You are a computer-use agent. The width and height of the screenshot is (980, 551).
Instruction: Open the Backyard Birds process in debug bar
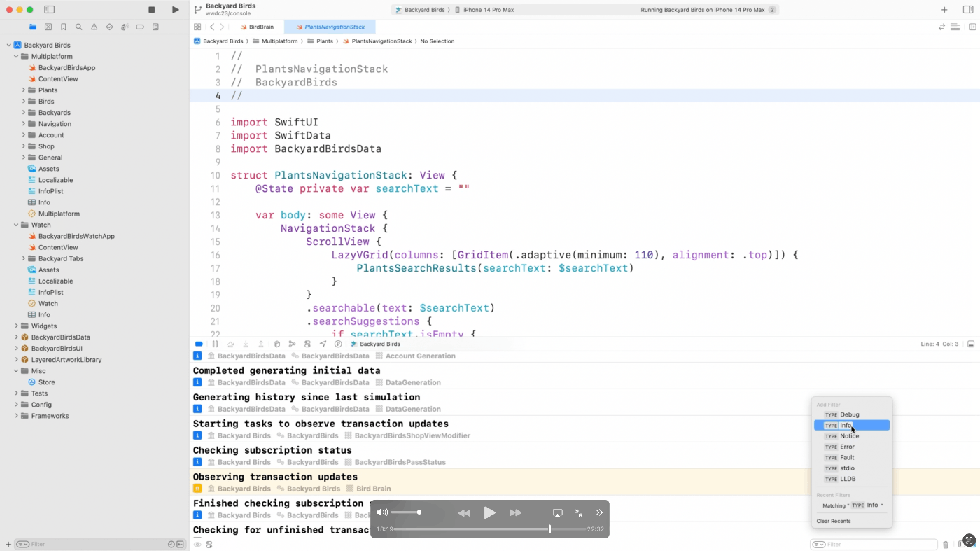click(x=375, y=344)
